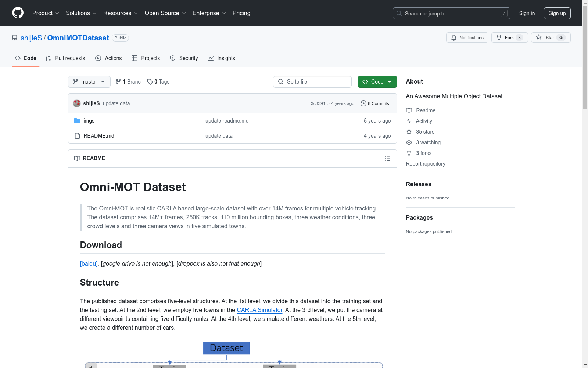The width and height of the screenshot is (588, 368).
Task: Click the branch icon beside 1 Branch
Action: [x=118, y=82]
